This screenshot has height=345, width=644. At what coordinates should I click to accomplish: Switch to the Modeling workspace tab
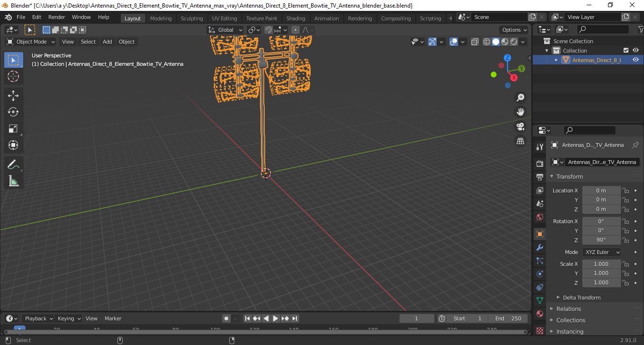tap(161, 18)
